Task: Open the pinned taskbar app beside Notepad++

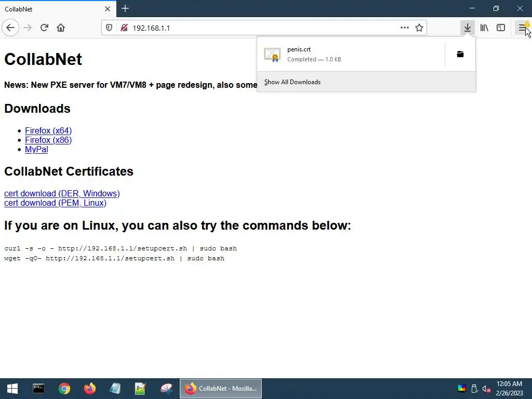Action: point(166,389)
